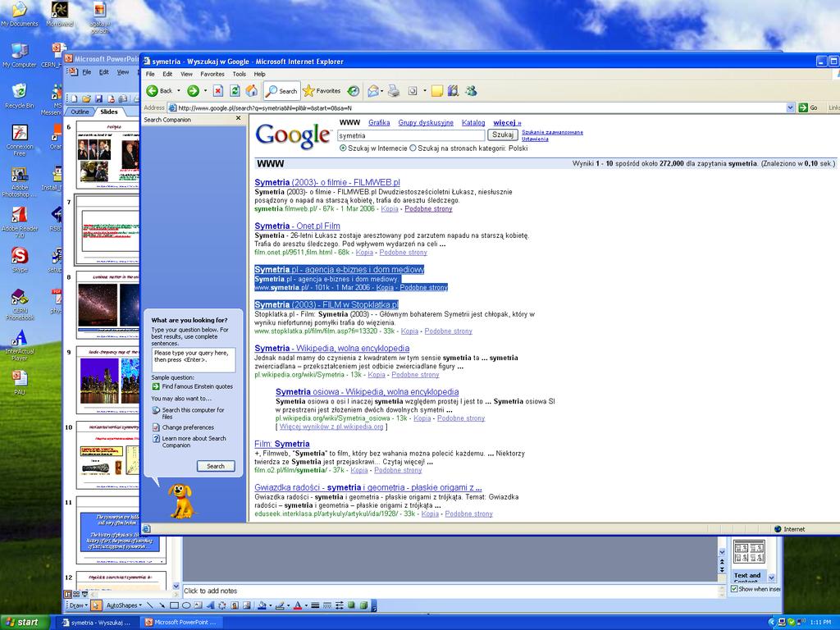The image size is (840, 630).
Task: Toggle the Search pane toolbar button
Action: pyautogui.click(x=281, y=91)
